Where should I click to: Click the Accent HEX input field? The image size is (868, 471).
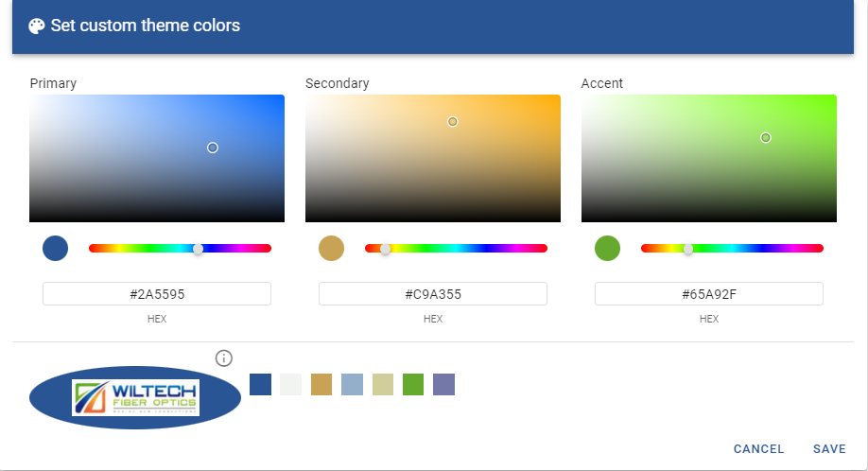[x=709, y=294]
